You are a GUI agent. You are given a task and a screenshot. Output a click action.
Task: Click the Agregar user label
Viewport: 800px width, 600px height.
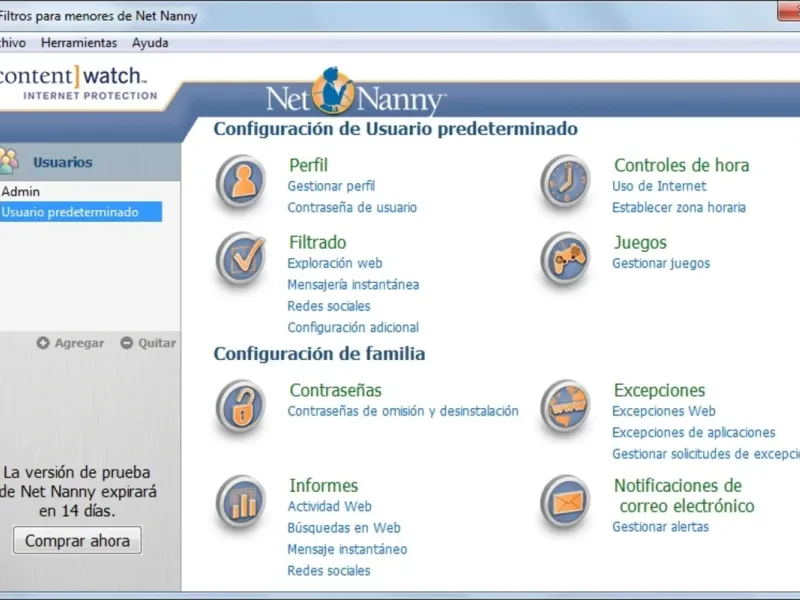point(79,343)
